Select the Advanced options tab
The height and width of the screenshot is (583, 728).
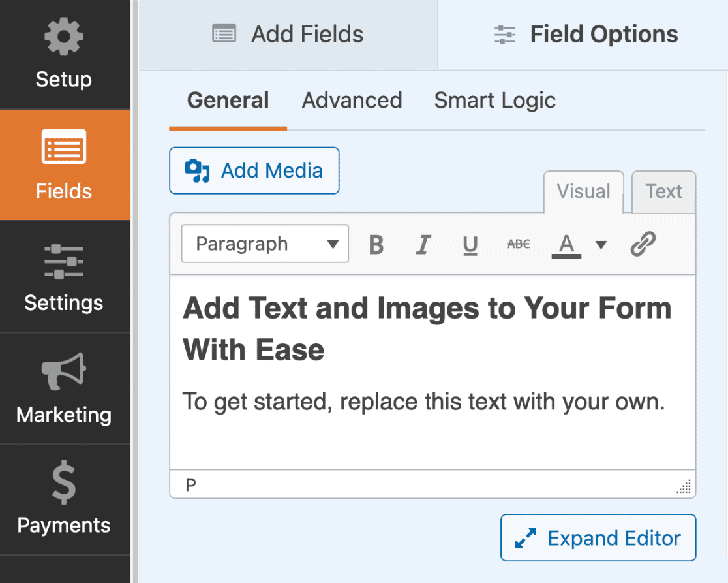point(352,101)
